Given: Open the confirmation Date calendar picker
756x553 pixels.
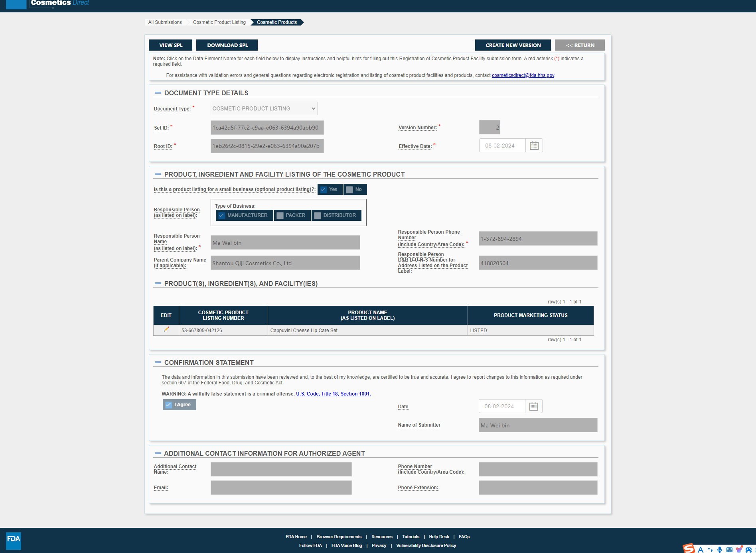Looking at the screenshot, I should click(x=533, y=406).
